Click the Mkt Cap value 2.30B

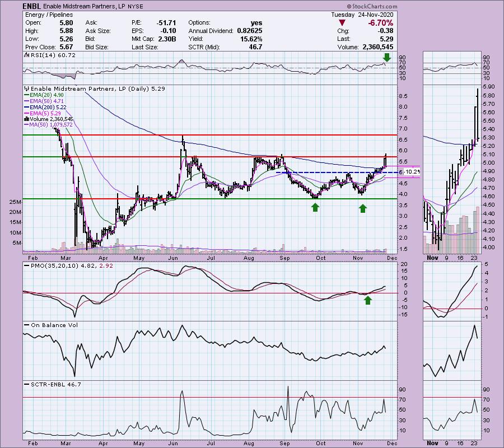(x=167, y=39)
